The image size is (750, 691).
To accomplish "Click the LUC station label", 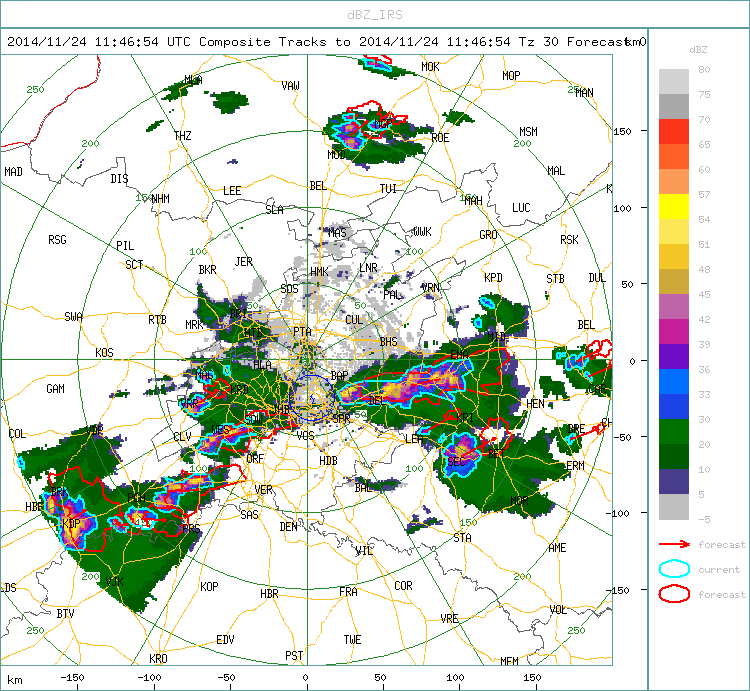I will (521, 208).
